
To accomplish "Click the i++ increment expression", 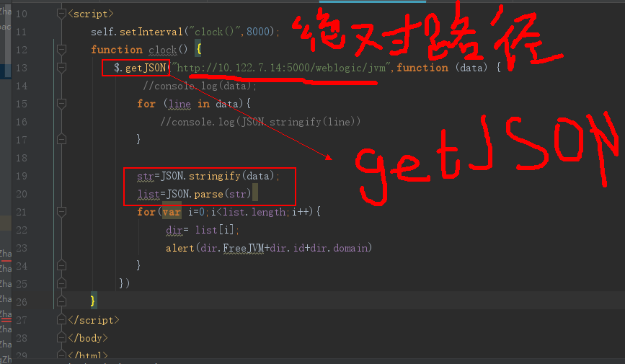I will point(303,212).
